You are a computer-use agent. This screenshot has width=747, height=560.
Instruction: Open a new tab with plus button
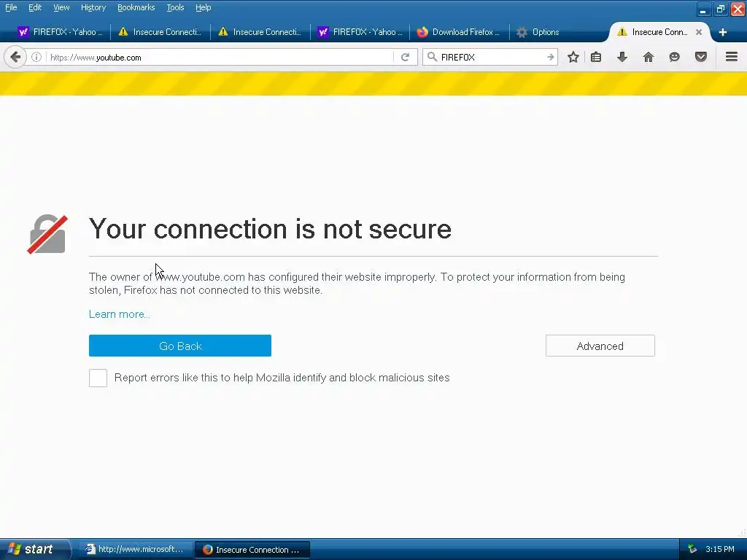click(723, 32)
